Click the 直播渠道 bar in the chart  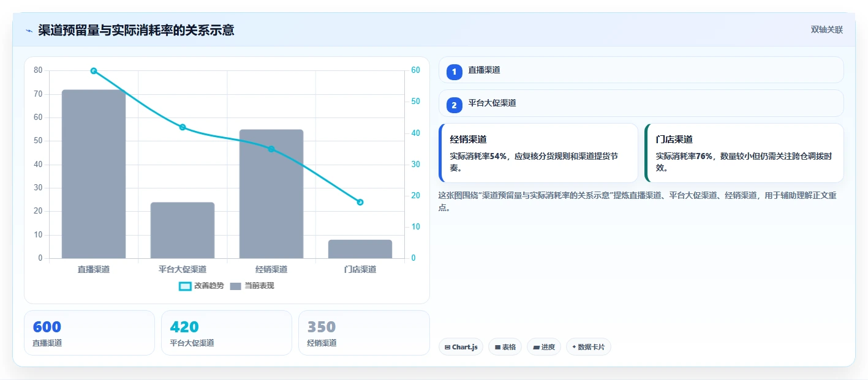coord(94,174)
